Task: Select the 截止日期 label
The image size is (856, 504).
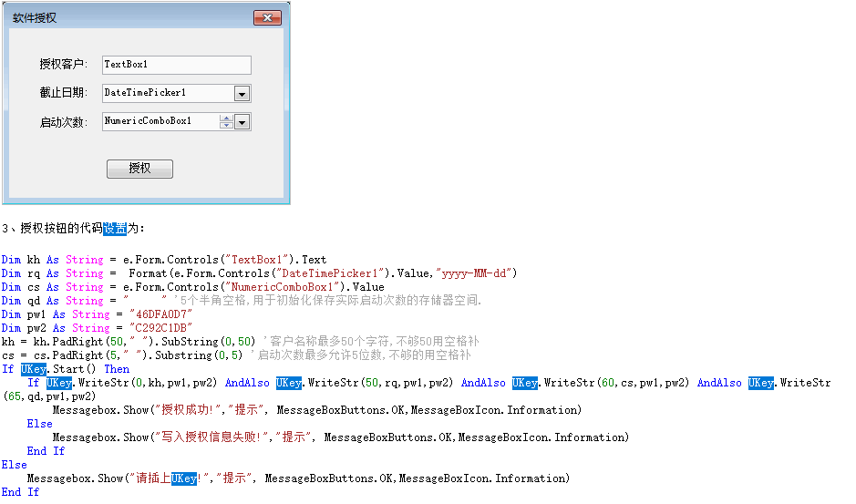Action: pos(63,93)
